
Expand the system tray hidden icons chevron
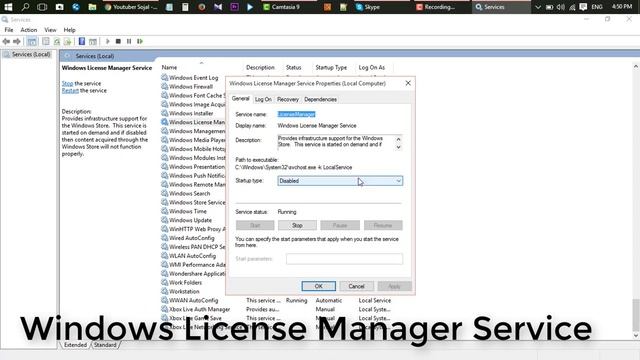(x=538, y=7)
